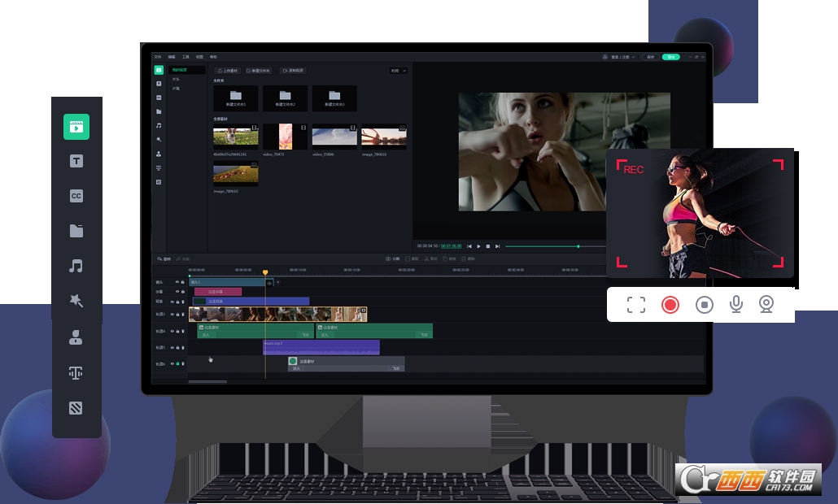Open the 文件 menu
This screenshot has width=838, height=504.
[158, 57]
